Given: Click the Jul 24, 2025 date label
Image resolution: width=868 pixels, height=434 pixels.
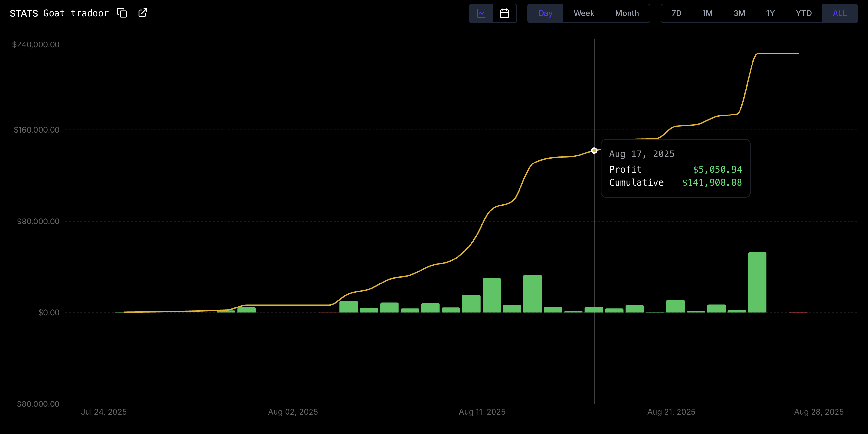Looking at the screenshot, I should tap(104, 412).
